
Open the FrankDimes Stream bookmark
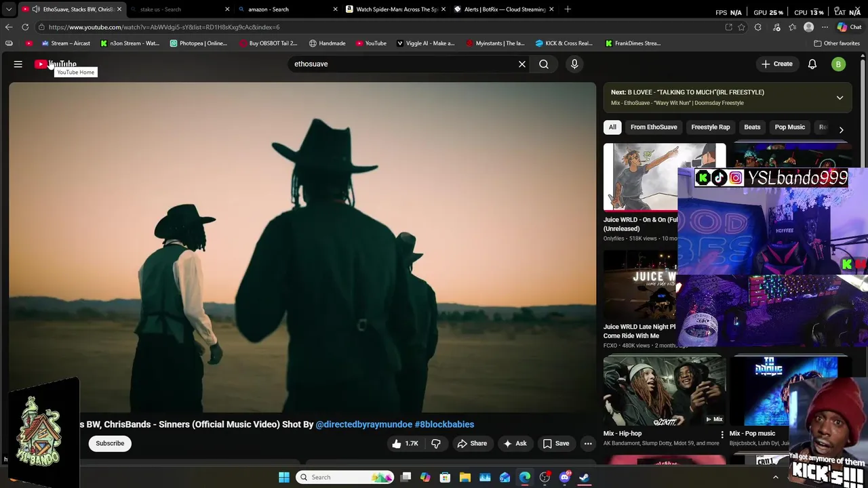tap(633, 43)
